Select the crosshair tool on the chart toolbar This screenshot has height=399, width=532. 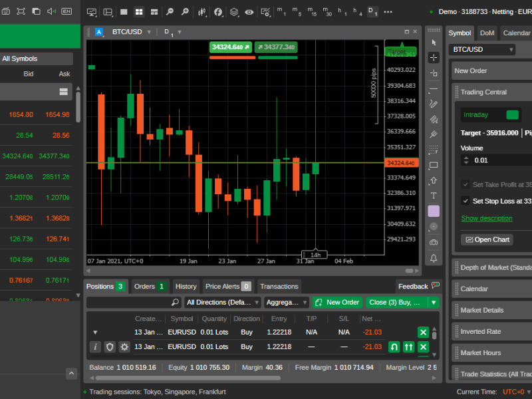[x=434, y=58]
